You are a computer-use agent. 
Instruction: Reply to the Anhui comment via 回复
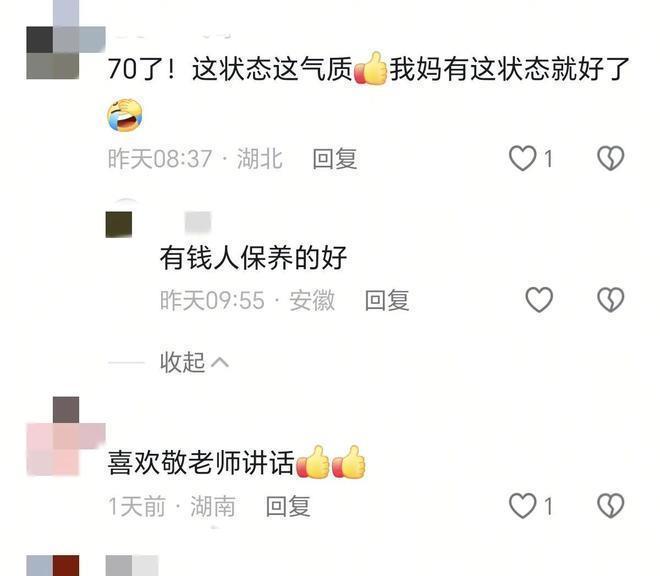(387, 300)
